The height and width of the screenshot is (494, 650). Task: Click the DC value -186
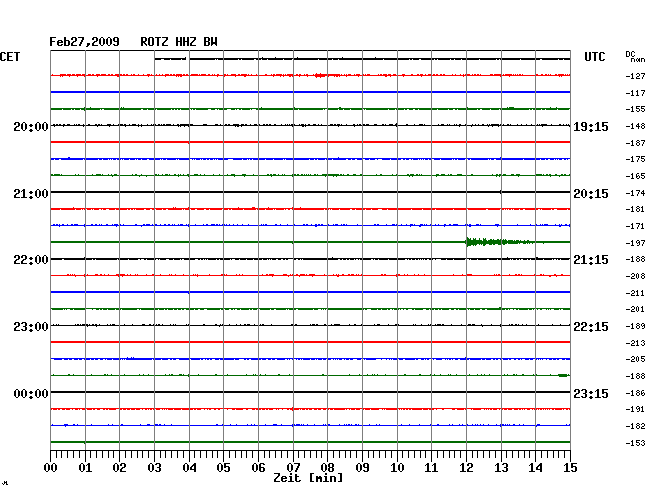coord(635,393)
